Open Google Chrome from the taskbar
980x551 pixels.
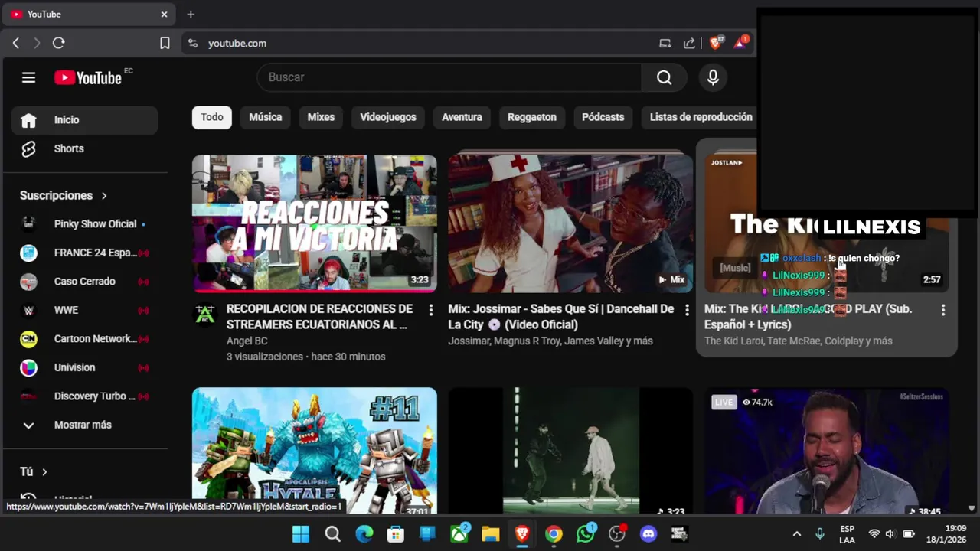point(554,533)
